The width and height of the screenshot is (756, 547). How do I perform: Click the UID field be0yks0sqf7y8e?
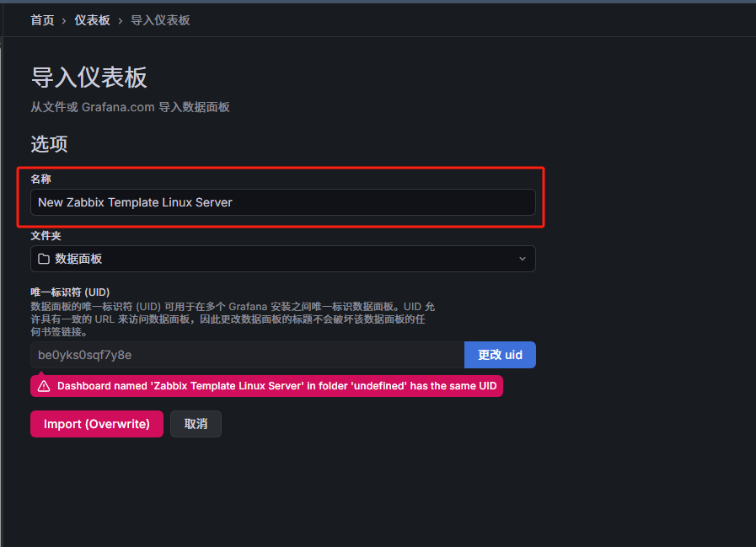tap(247, 355)
